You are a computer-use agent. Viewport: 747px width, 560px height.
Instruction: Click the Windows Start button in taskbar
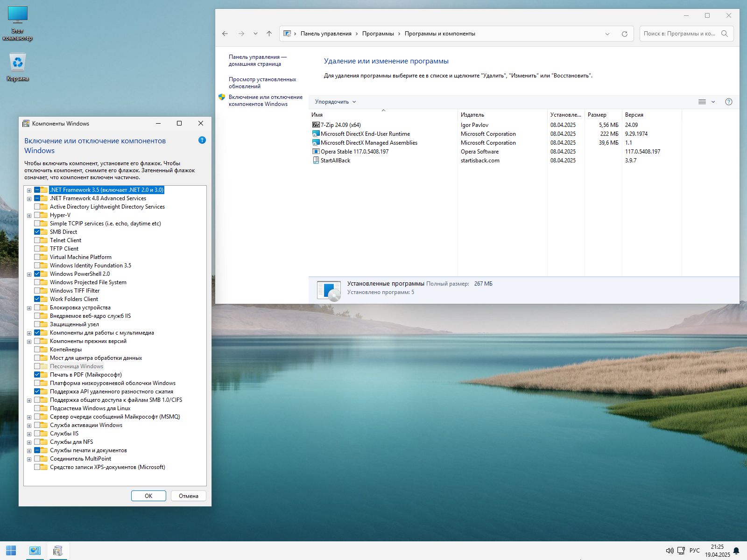11,551
